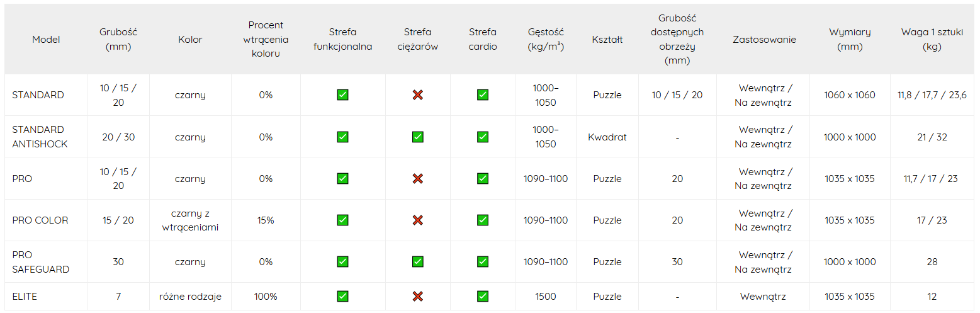Image resolution: width=980 pixels, height=313 pixels.
Task: Click green check for STANDARD ANTISHOCK Strefa ciężarów
Action: [x=417, y=137]
